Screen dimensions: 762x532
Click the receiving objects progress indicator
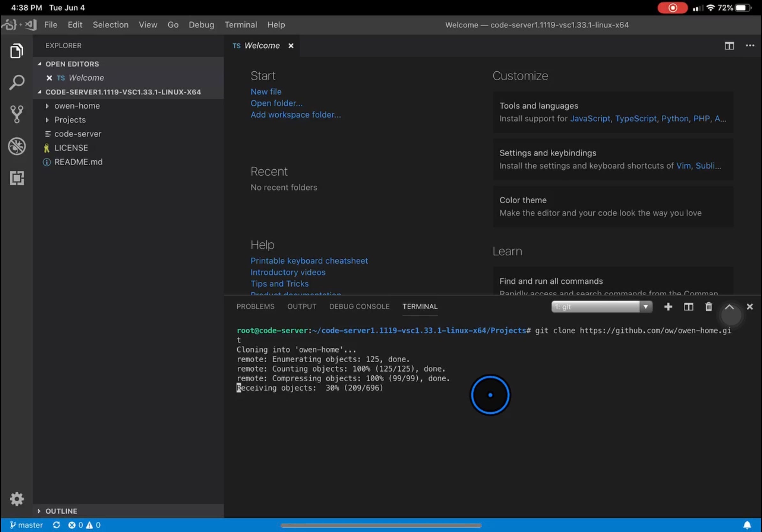[310, 387]
